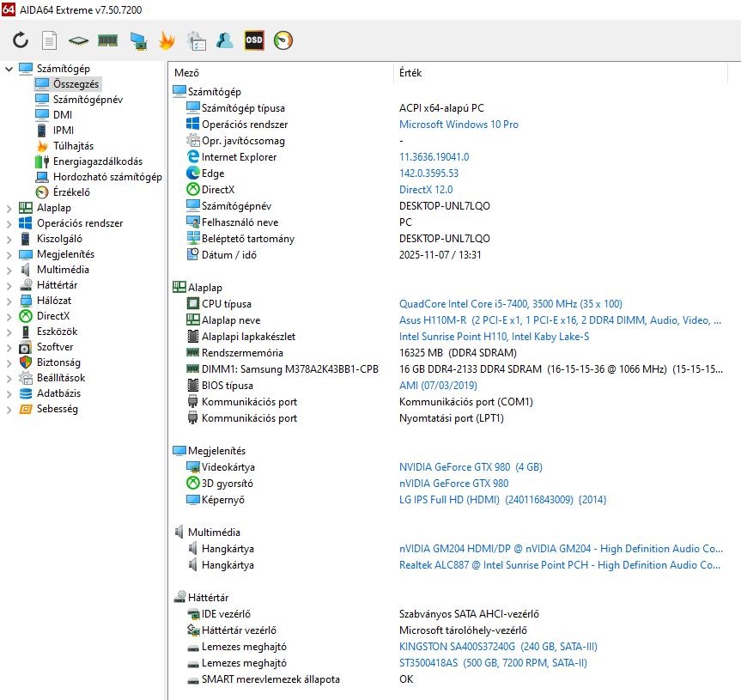The image size is (741, 700).
Task: Open the QuadCore Intel Core i5-7400 link
Action: 511,304
